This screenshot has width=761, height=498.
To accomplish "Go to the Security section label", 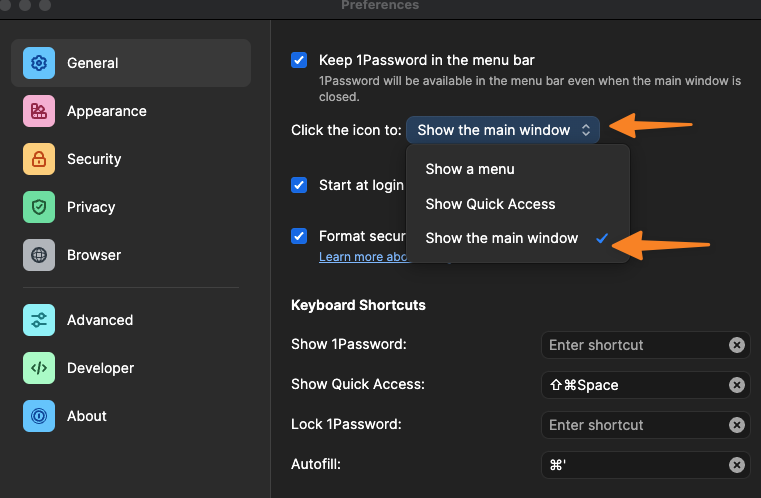I will click(94, 159).
